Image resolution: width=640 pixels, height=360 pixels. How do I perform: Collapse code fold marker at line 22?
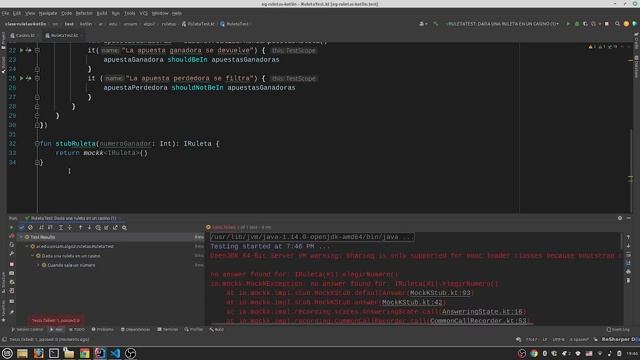click(x=37, y=50)
